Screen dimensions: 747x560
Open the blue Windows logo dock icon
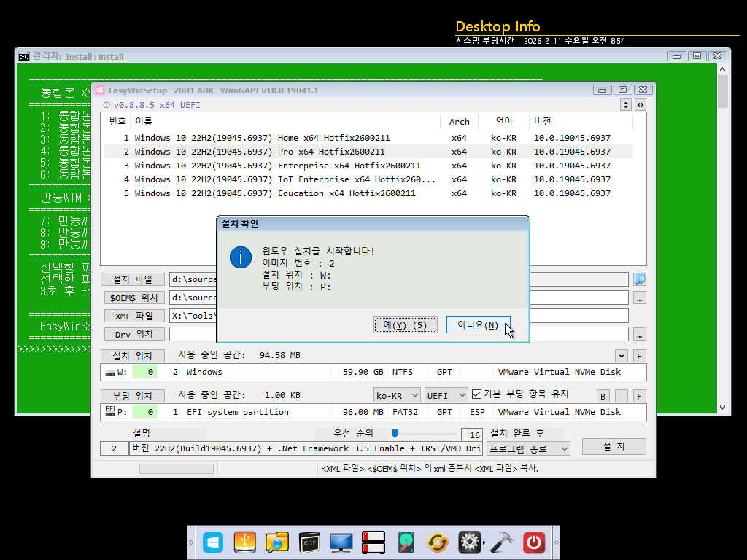click(213, 542)
